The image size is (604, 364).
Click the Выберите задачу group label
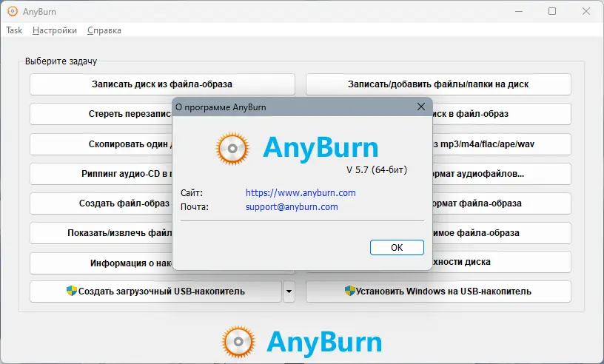click(x=61, y=61)
